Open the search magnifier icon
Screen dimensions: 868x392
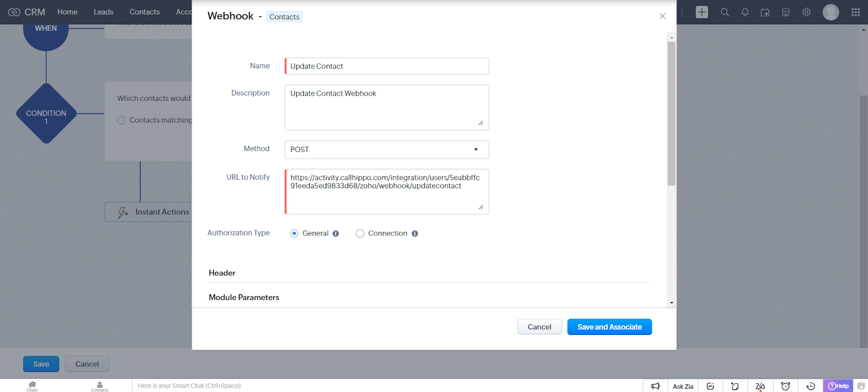[725, 12]
